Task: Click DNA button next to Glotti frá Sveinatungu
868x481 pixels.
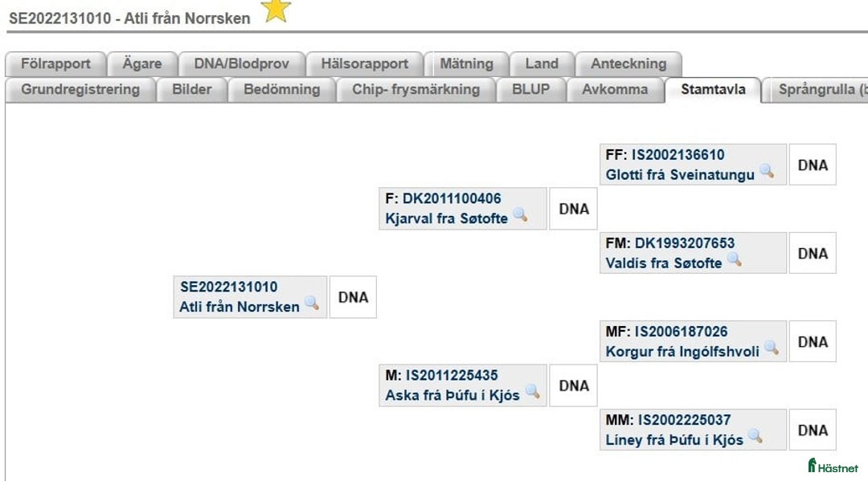Action: tap(813, 164)
